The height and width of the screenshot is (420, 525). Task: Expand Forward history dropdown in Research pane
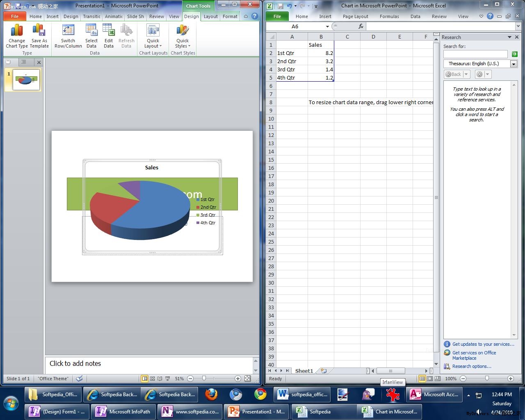[x=488, y=74]
